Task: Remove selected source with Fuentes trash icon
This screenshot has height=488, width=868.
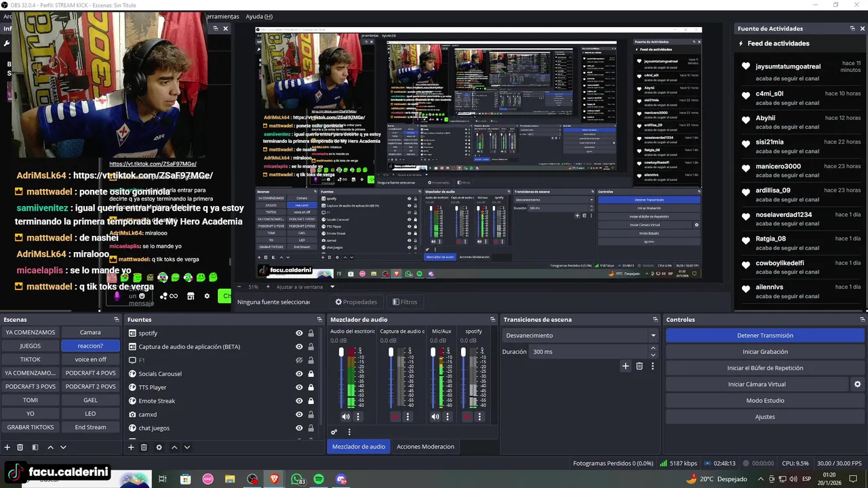Action: (144, 447)
